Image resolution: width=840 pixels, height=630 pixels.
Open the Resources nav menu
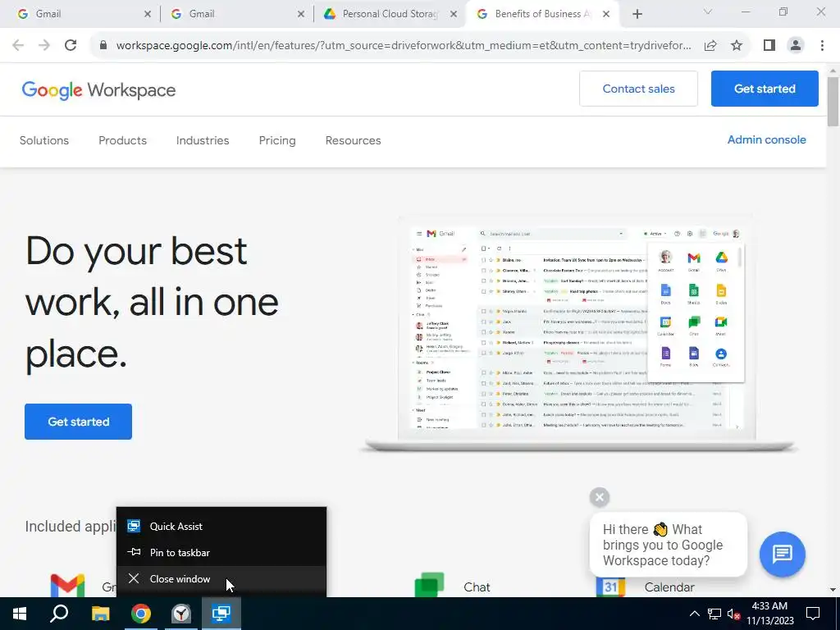(353, 140)
